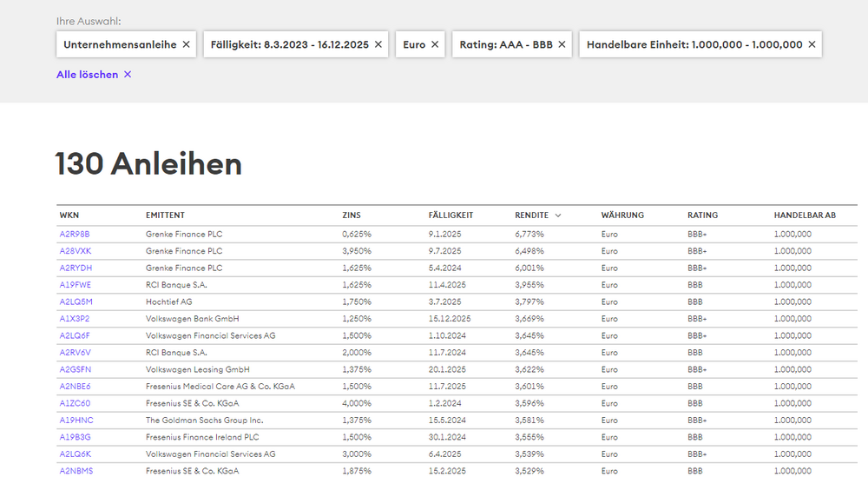Viewport: 868px width, 477px height.
Task: Click the WKN column header
Action: (69, 215)
